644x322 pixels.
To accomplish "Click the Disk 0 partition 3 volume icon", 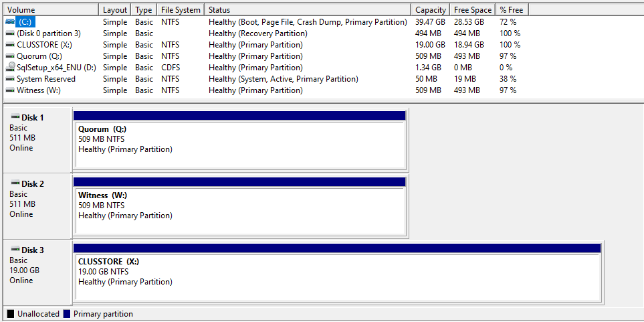I will coord(10,33).
